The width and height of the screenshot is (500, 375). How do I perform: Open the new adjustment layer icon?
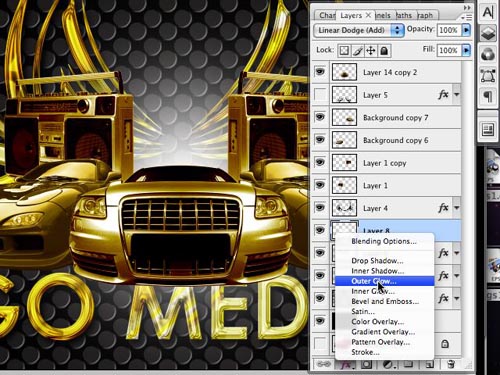(388, 364)
